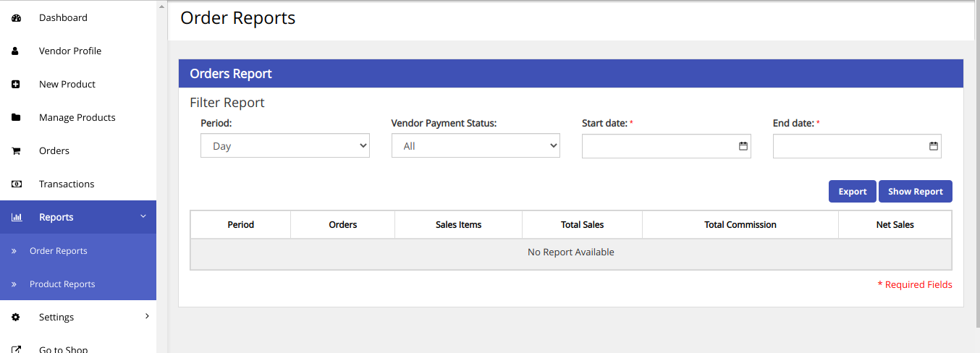Open Product Reports in sidebar
The height and width of the screenshot is (353, 980).
coord(62,284)
